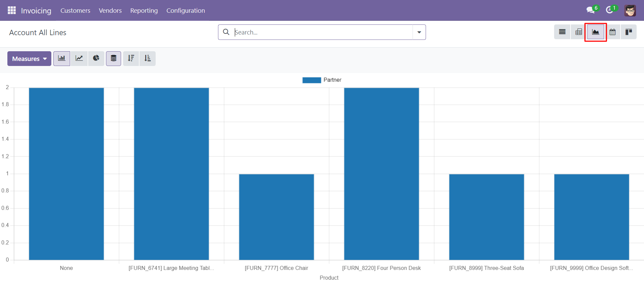The height and width of the screenshot is (283, 644).
Task: Switch to kanban view
Action: 629,32
